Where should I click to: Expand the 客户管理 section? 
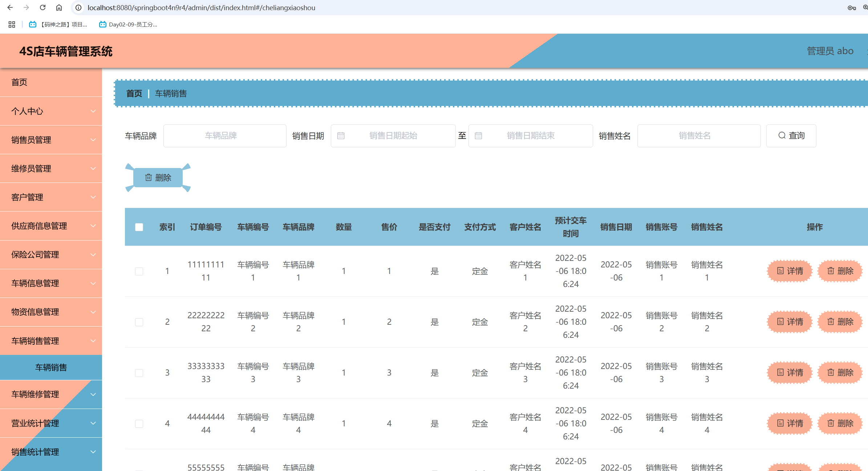(x=51, y=197)
